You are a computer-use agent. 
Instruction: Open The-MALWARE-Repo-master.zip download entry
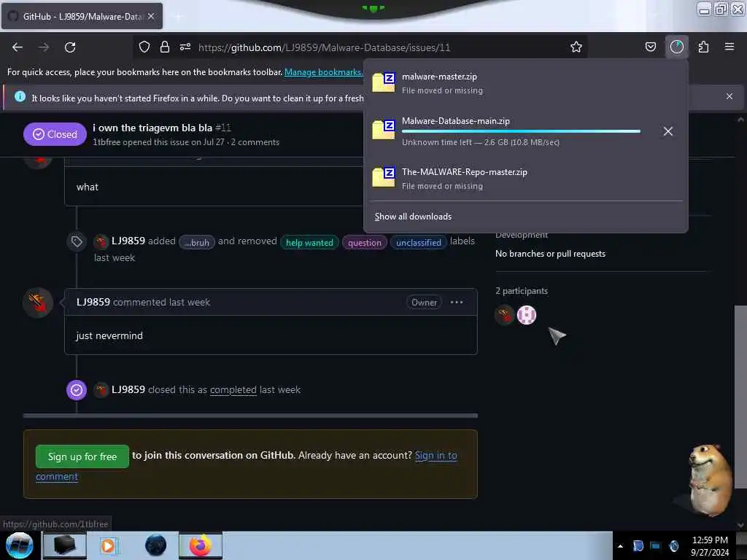(x=525, y=179)
